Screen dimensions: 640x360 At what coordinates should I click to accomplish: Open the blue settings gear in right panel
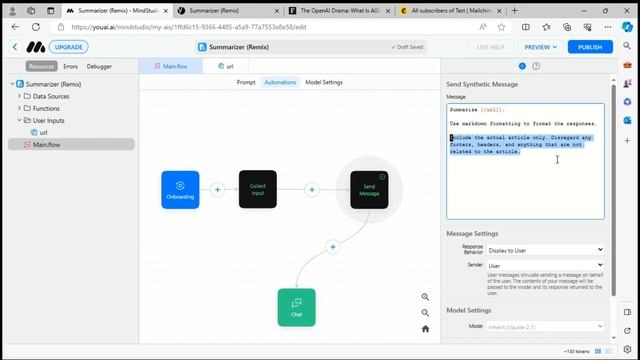pos(522,66)
